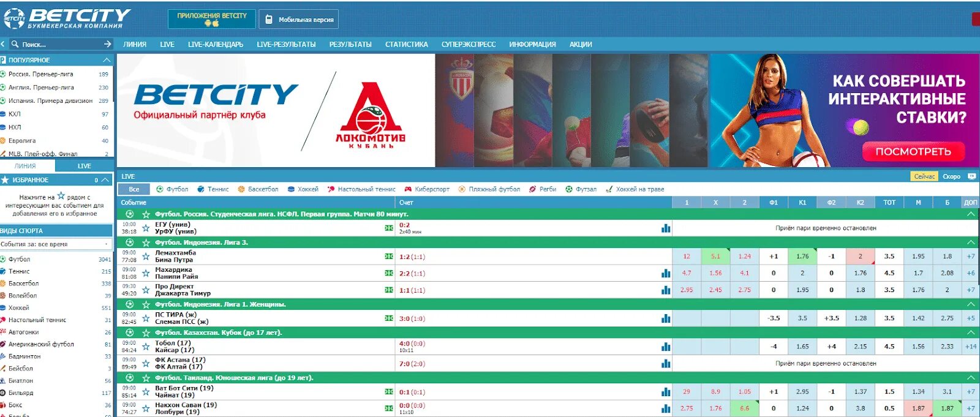Add Тобол (17) match to favorites star
Screen dimensions: 980x417
[146, 347]
